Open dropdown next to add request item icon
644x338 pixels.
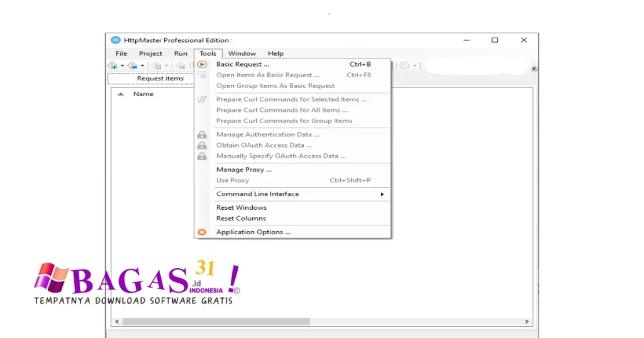click(x=122, y=65)
